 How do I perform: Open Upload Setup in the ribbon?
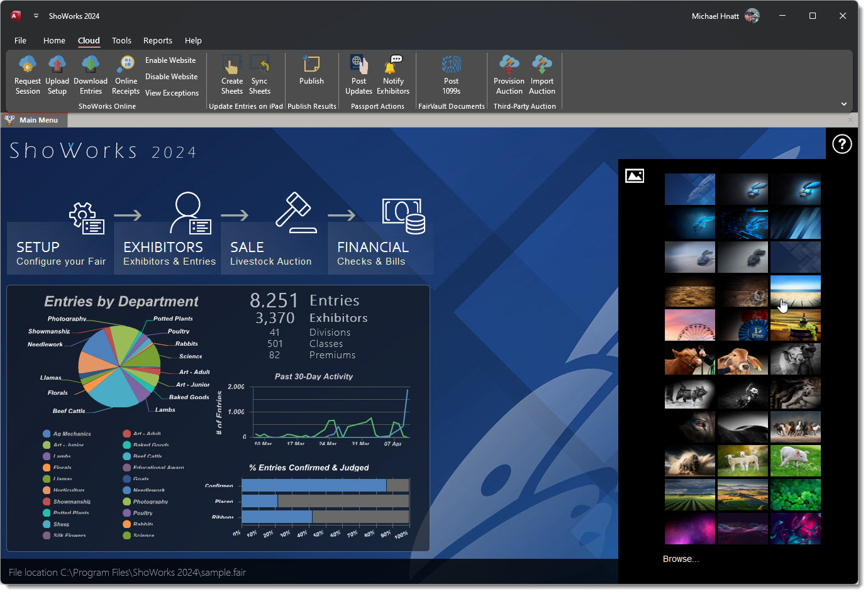pyautogui.click(x=57, y=65)
